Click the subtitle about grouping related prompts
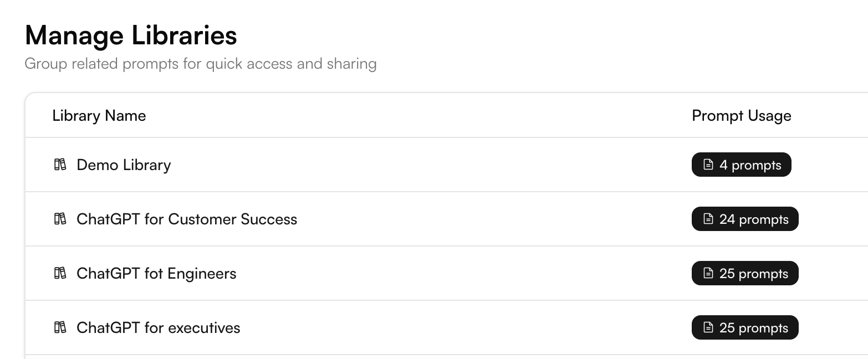The height and width of the screenshot is (359, 868). point(201,64)
